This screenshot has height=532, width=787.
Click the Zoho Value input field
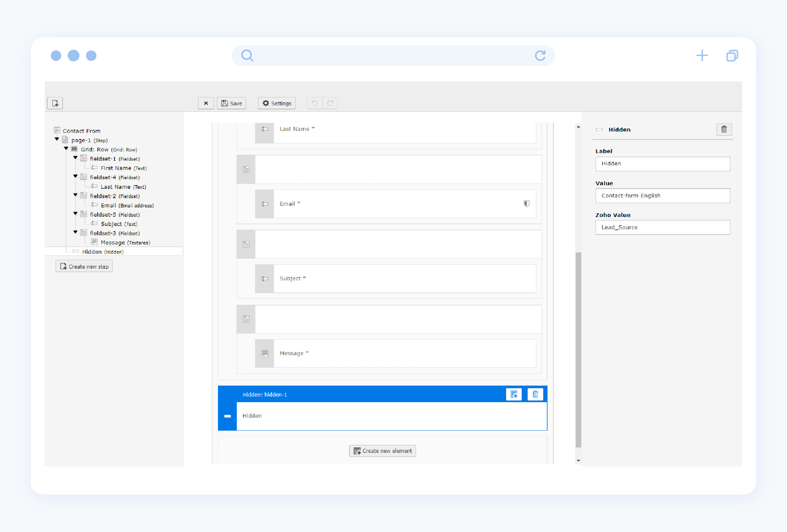(662, 228)
